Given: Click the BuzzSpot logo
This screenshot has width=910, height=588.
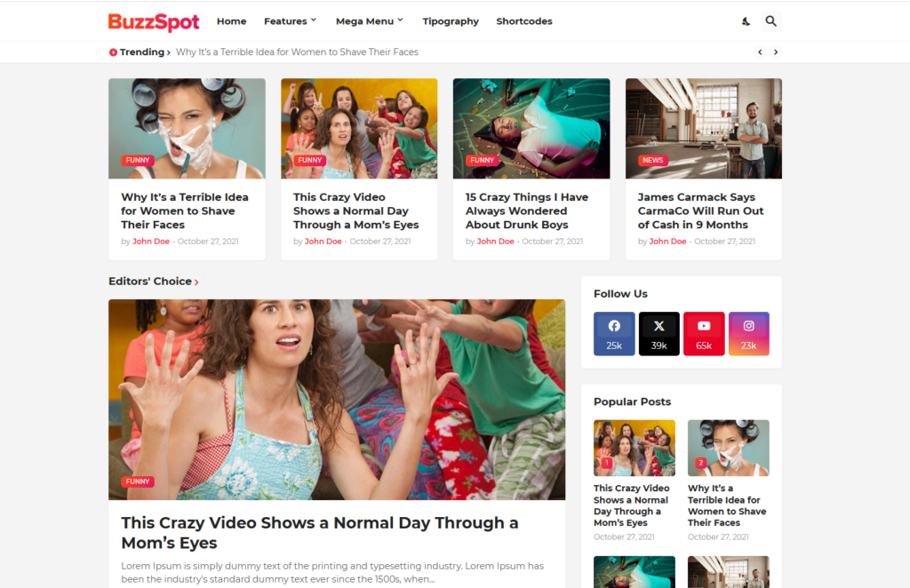Looking at the screenshot, I should [154, 21].
